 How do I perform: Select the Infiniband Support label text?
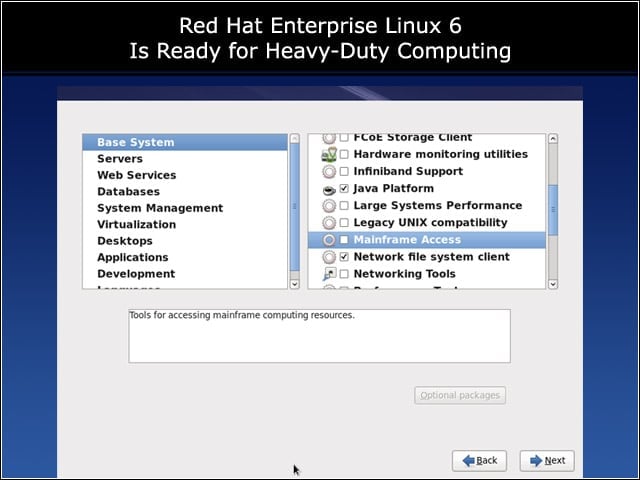point(408,171)
